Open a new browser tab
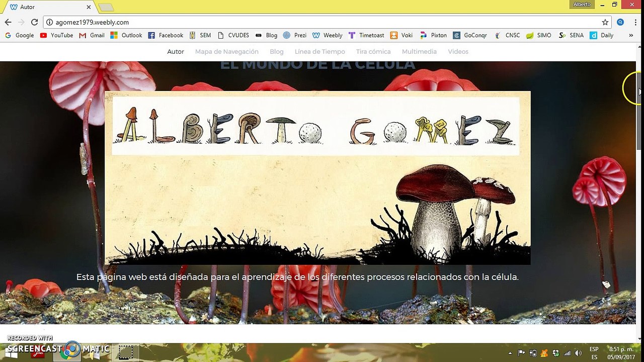Viewport: 644px width, 362px height. tap(106, 7)
